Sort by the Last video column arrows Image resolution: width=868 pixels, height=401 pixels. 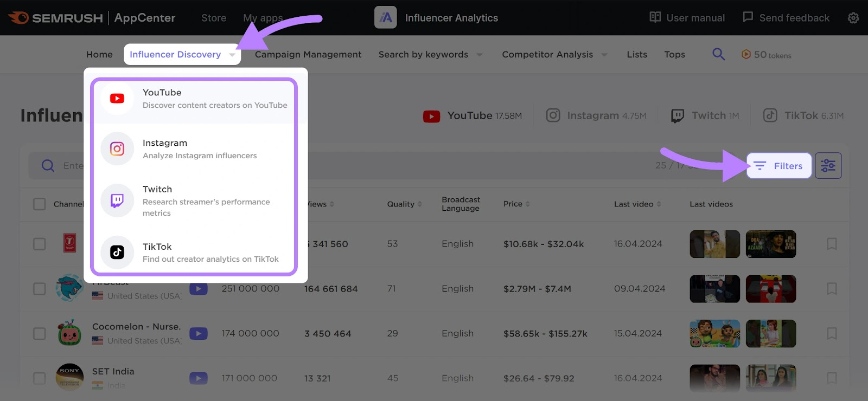click(659, 204)
